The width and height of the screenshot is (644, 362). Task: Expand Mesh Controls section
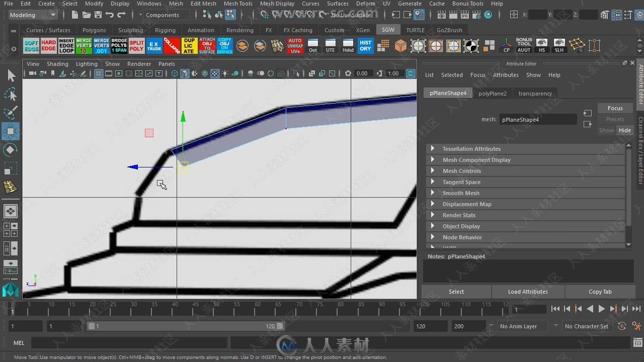pyautogui.click(x=526, y=171)
